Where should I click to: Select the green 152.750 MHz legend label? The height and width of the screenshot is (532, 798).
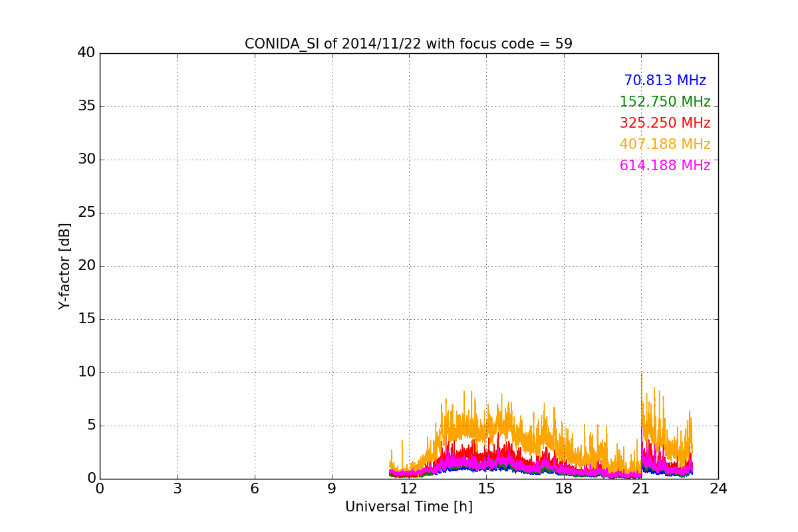click(x=665, y=102)
